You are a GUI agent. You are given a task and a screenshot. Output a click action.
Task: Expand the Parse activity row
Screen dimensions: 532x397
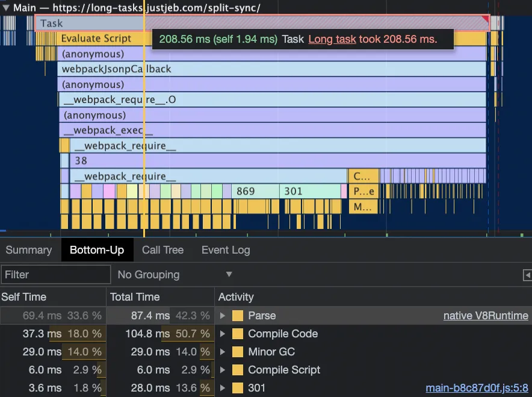pos(223,316)
